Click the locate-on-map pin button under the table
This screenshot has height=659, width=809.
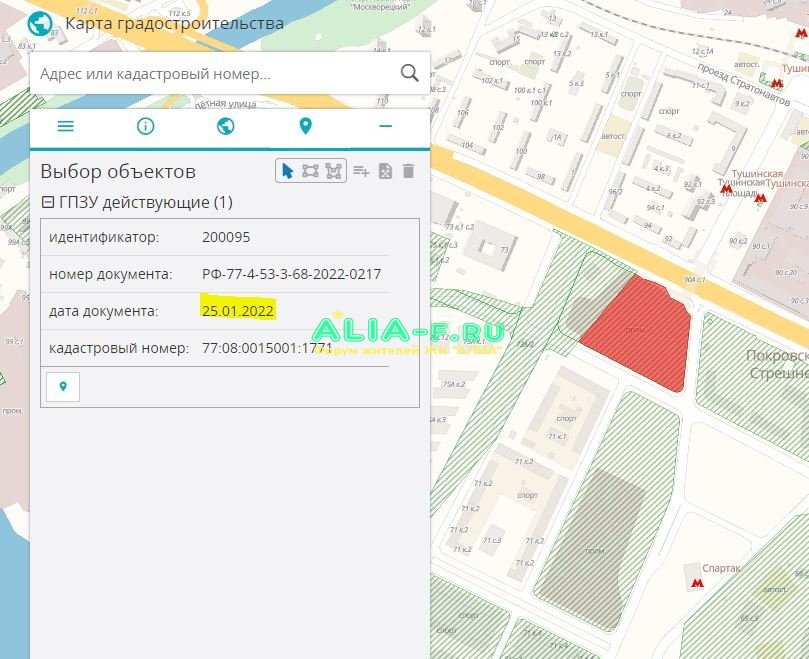pyautogui.click(x=63, y=387)
